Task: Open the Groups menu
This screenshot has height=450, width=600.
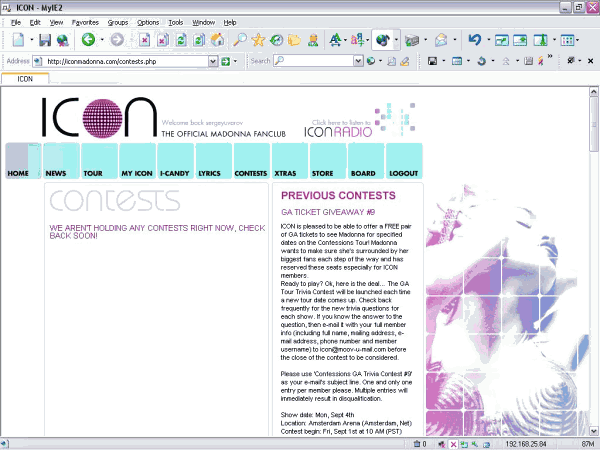Action: (x=118, y=23)
